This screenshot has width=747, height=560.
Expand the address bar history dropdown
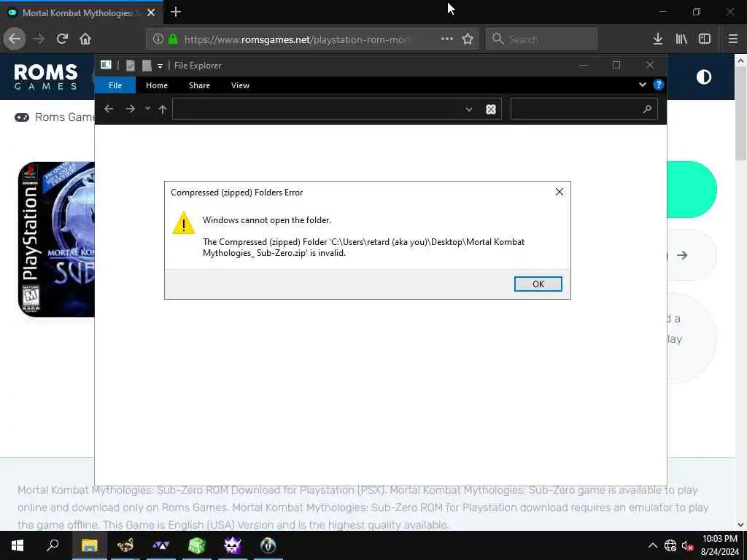(469, 109)
